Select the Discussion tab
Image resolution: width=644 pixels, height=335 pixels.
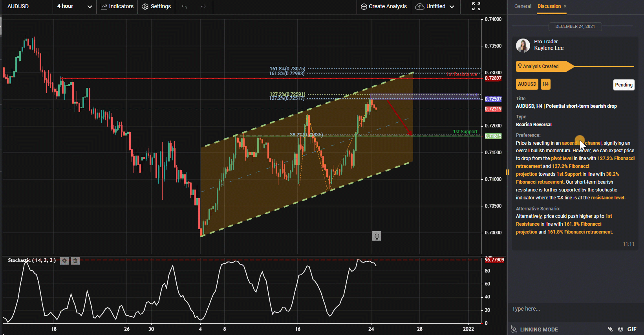(x=549, y=6)
